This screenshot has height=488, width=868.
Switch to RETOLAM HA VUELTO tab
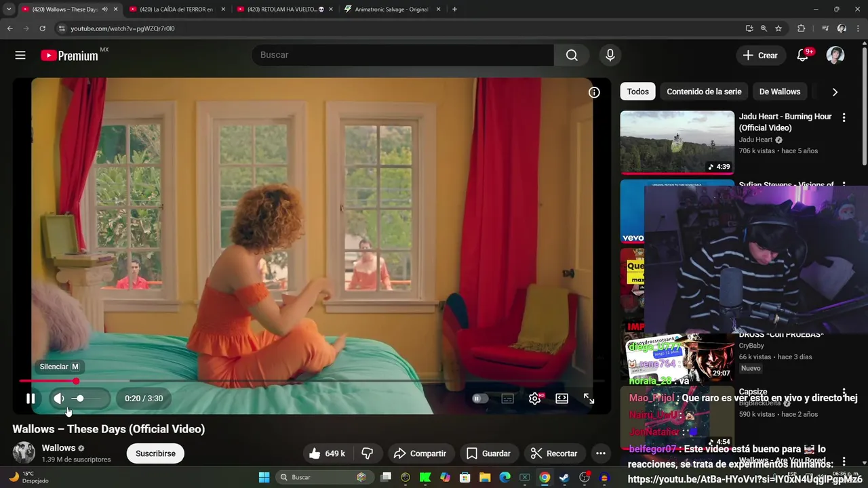tap(285, 9)
